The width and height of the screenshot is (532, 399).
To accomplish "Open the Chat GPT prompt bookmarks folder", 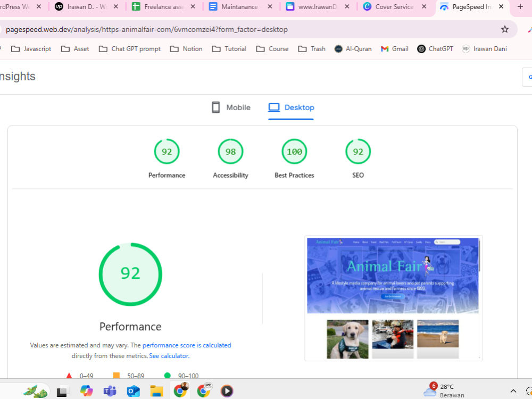I will tap(130, 49).
